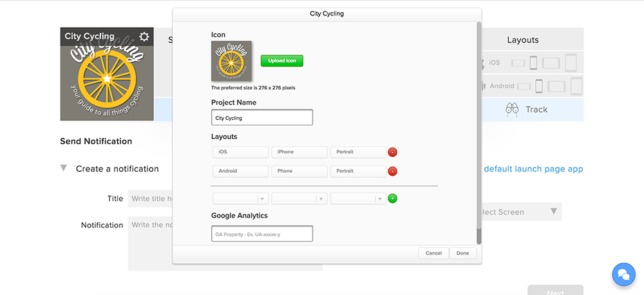Open the orientation dropdown in new layout row
The image size is (644, 295).
[358, 199]
